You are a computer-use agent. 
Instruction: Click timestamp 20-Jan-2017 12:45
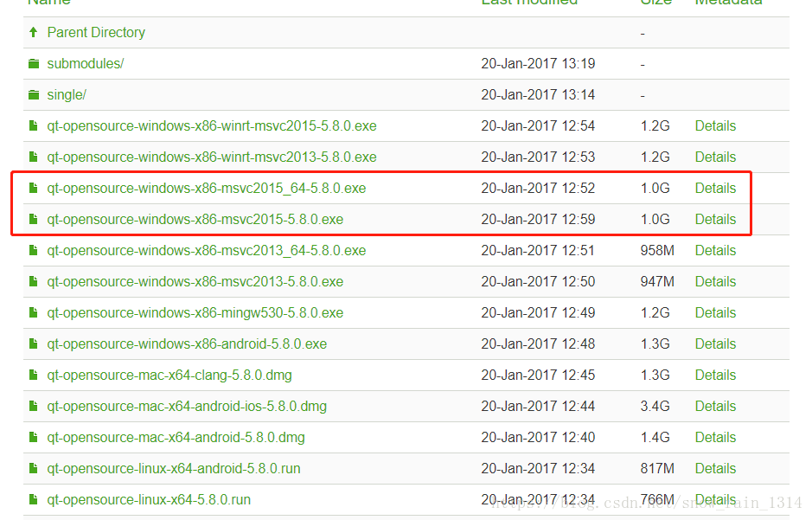538,375
